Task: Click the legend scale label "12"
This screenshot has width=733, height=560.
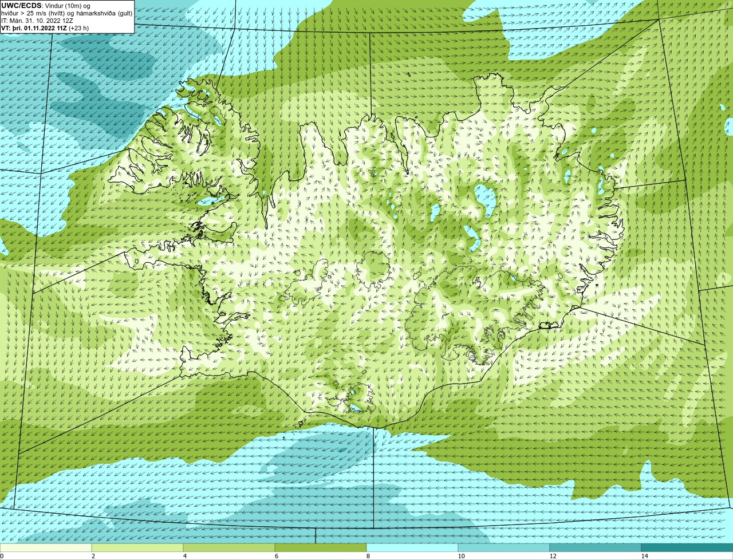Action: click(553, 556)
